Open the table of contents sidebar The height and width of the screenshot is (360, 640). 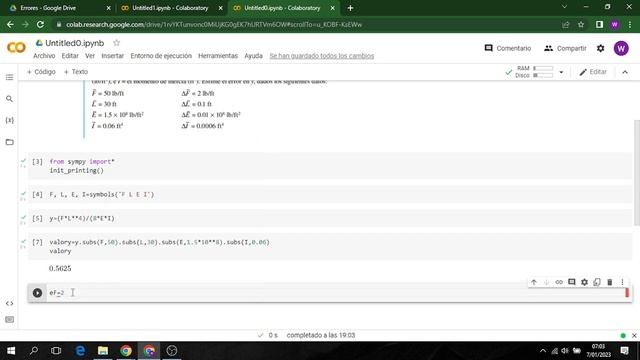click(9, 77)
